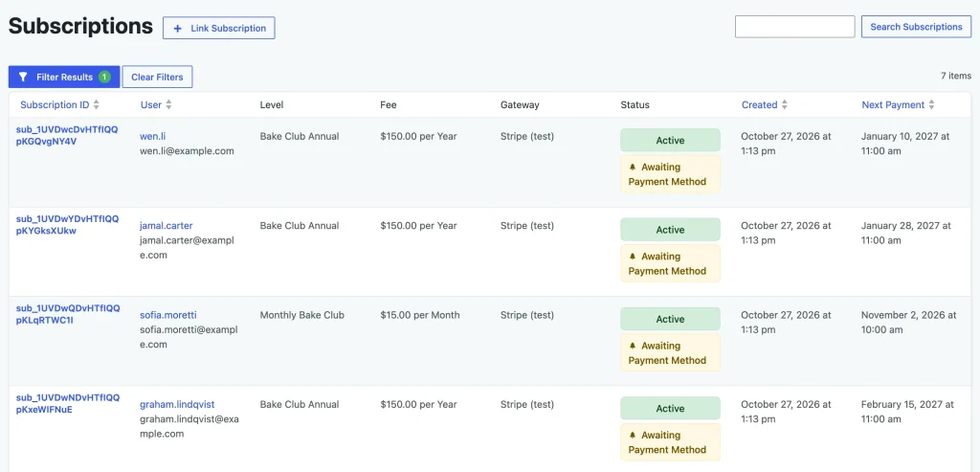Screen dimensions: 980x472
Task: Click the Link Subscription button
Action: (x=219, y=28)
